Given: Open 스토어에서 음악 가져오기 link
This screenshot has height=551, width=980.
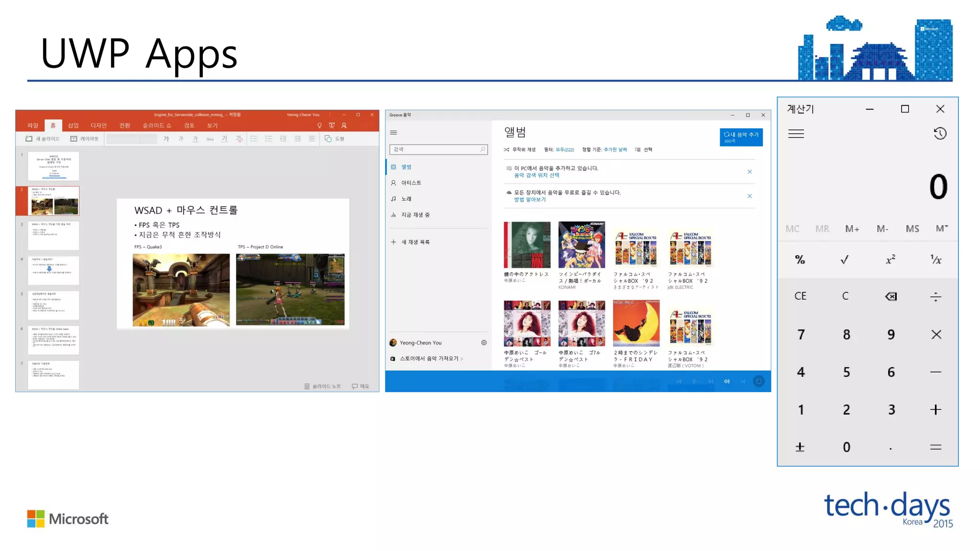Looking at the screenshot, I should tap(427, 358).
